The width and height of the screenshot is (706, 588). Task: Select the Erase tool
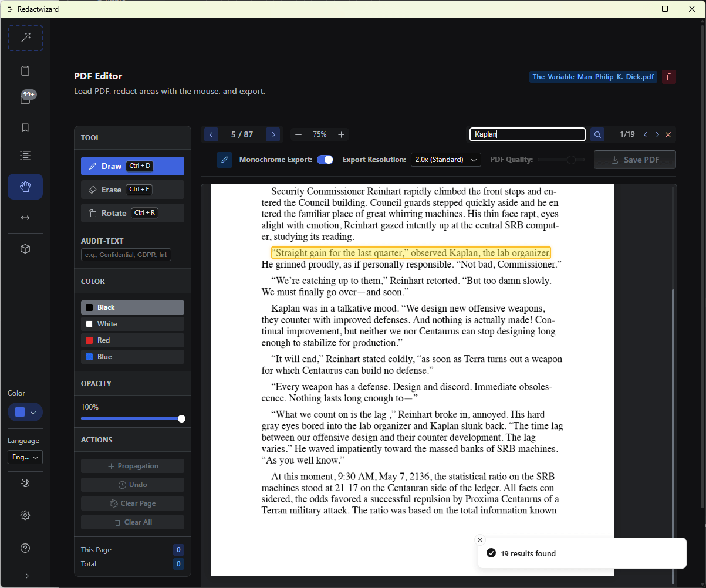pyautogui.click(x=133, y=190)
